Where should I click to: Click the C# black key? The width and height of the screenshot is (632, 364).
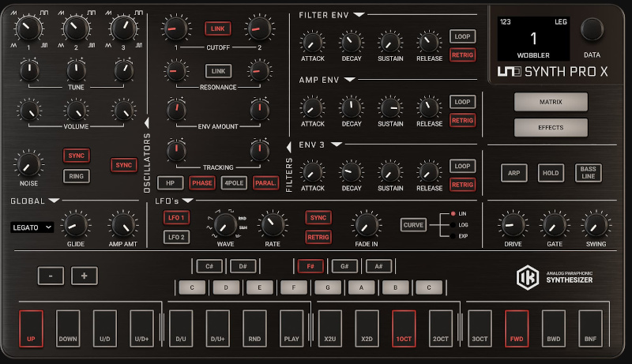tap(209, 266)
